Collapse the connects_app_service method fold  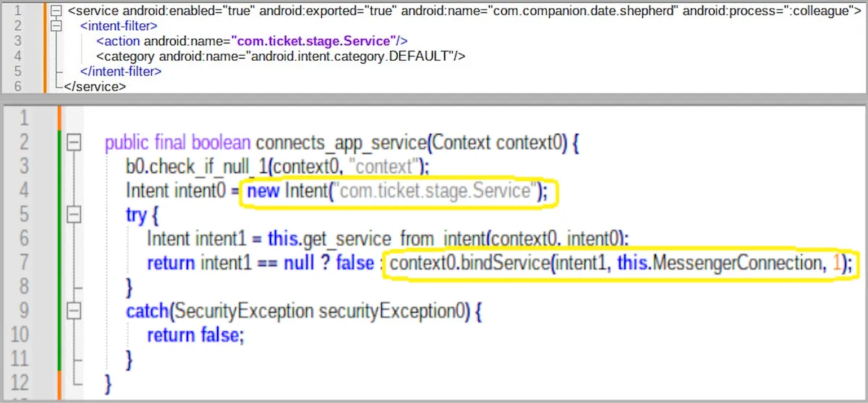(x=73, y=143)
